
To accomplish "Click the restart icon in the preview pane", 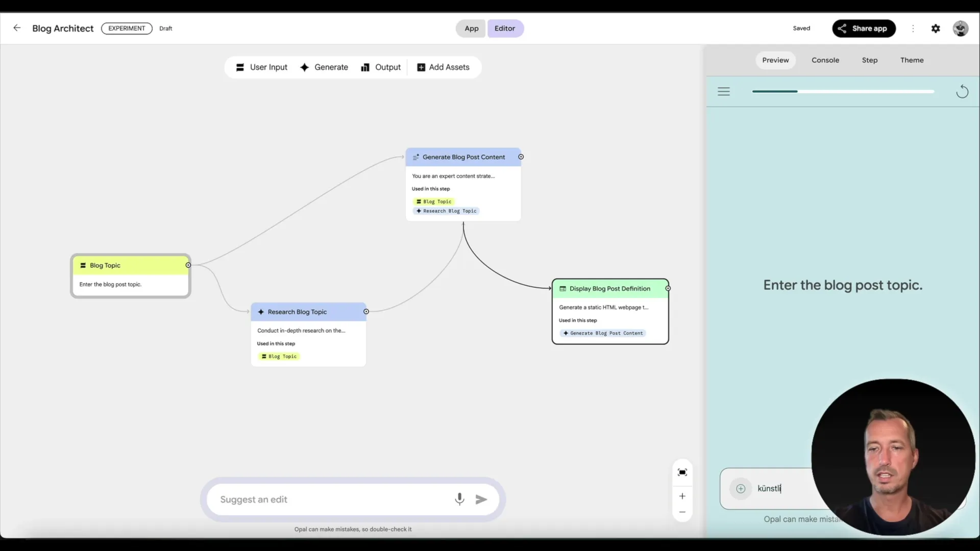I will [962, 91].
